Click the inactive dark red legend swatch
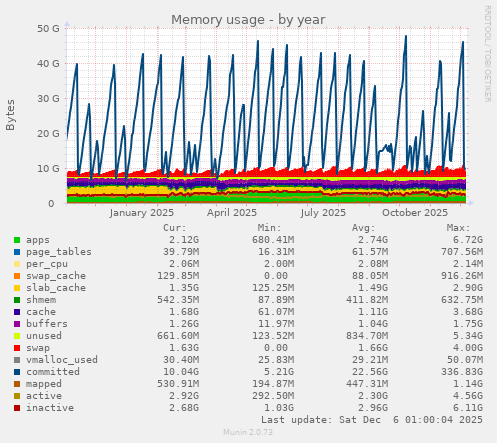This screenshot has width=497, height=443. point(17,408)
